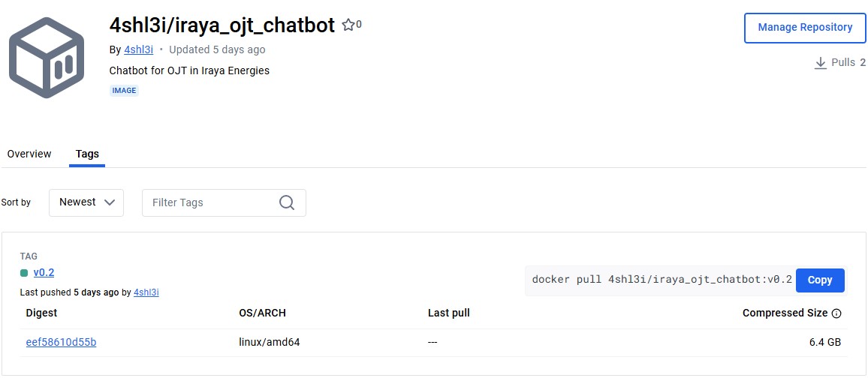Click the green status dot beside v0.2
The height and width of the screenshot is (378, 868).
coord(24,273)
